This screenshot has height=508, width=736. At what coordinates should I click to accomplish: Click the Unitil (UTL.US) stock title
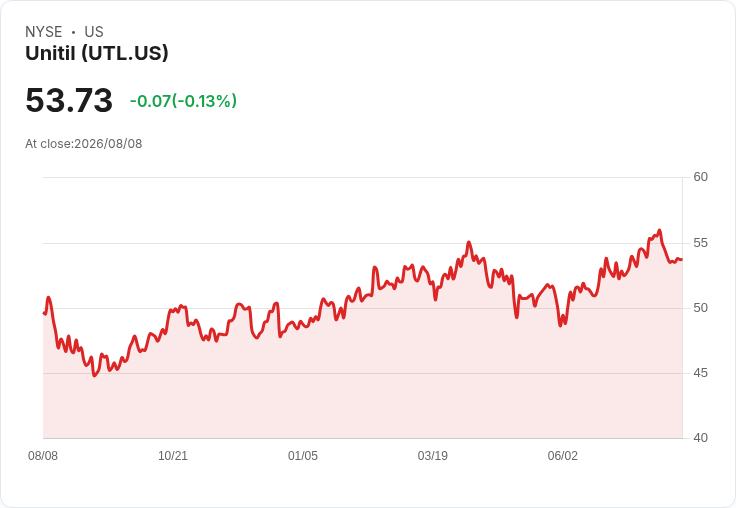(x=97, y=53)
